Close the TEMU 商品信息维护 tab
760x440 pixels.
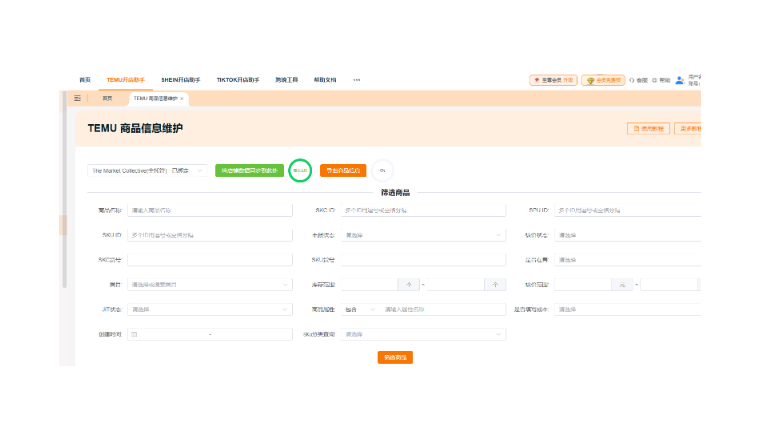pos(182,99)
